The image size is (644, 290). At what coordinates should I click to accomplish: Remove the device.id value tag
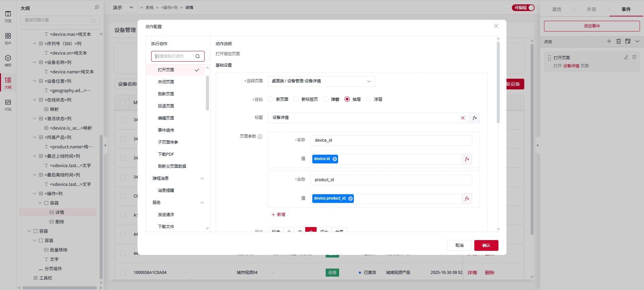click(x=335, y=159)
